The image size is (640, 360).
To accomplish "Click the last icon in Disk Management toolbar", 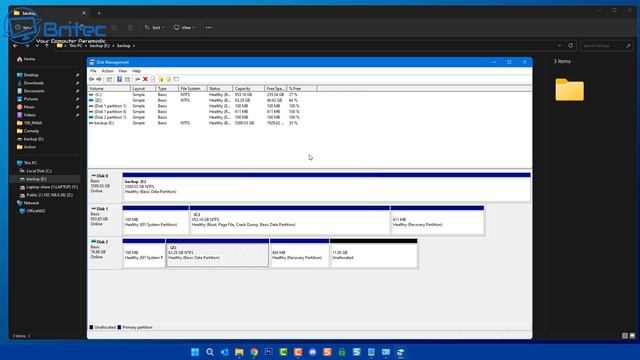I will (x=176, y=79).
